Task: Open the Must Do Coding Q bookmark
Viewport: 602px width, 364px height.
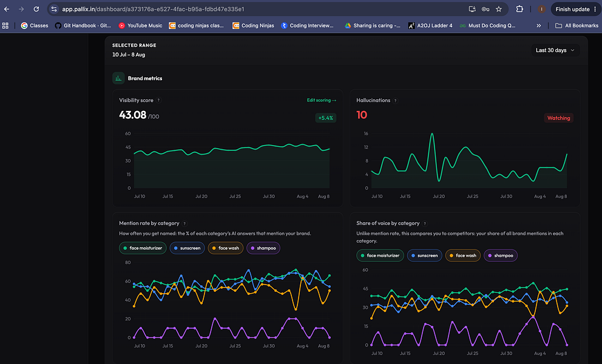Action: 487,25
